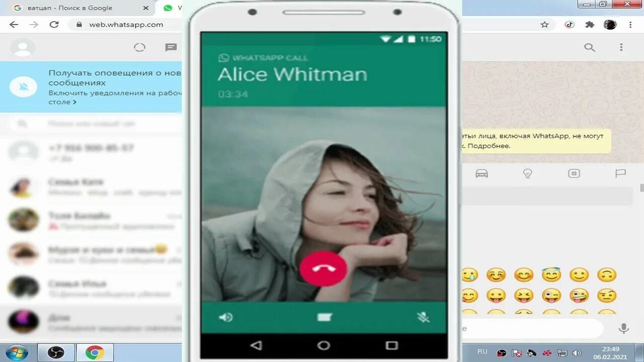Reload the web.whatsapp.com page
644x362 pixels.
pyautogui.click(x=54, y=24)
